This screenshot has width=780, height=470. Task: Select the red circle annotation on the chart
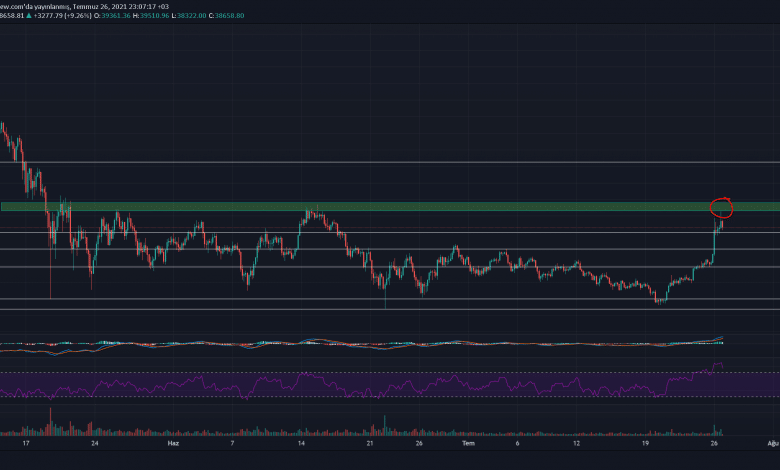(x=721, y=208)
